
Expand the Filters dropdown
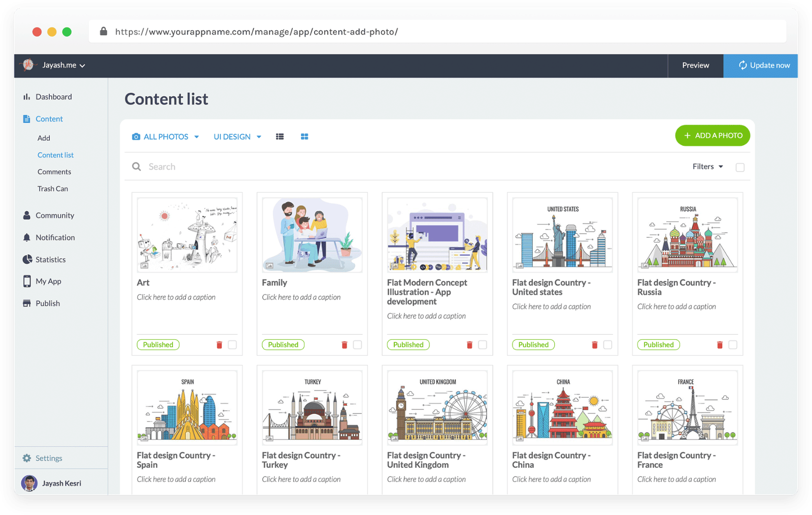pyautogui.click(x=707, y=167)
